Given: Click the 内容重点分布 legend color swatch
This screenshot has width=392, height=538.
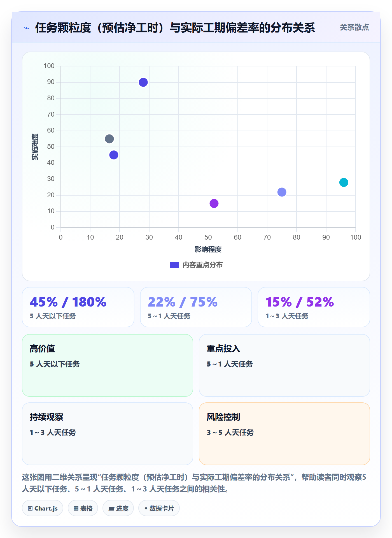Looking at the screenshot, I should coord(174,265).
